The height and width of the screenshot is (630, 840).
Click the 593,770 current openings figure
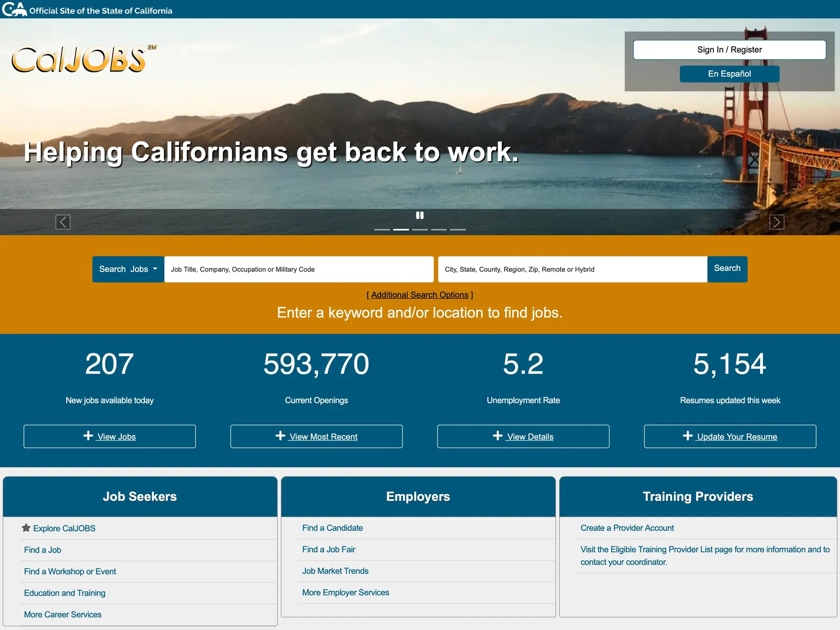click(317, 364)
